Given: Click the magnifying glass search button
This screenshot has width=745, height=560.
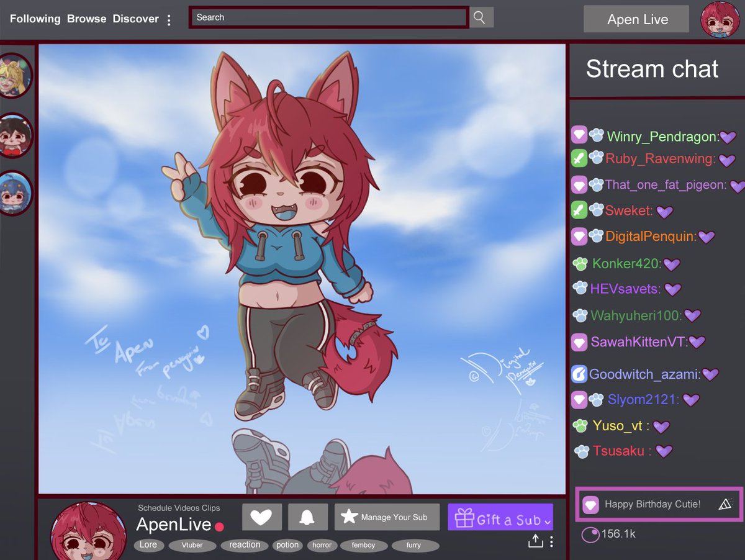Looking at the screenshot, I should coord(481,17).
